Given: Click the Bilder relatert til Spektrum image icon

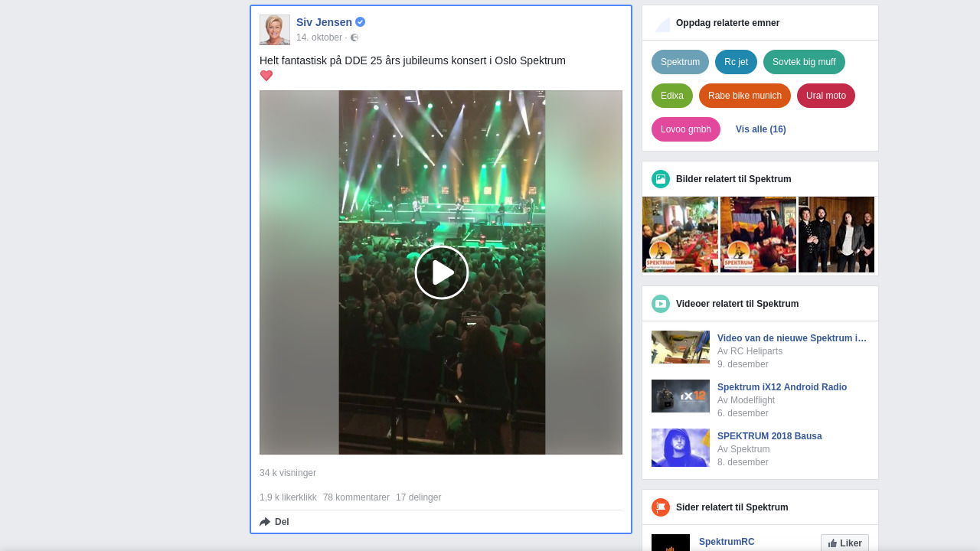Looking at the screenshot, I should 661,179.
